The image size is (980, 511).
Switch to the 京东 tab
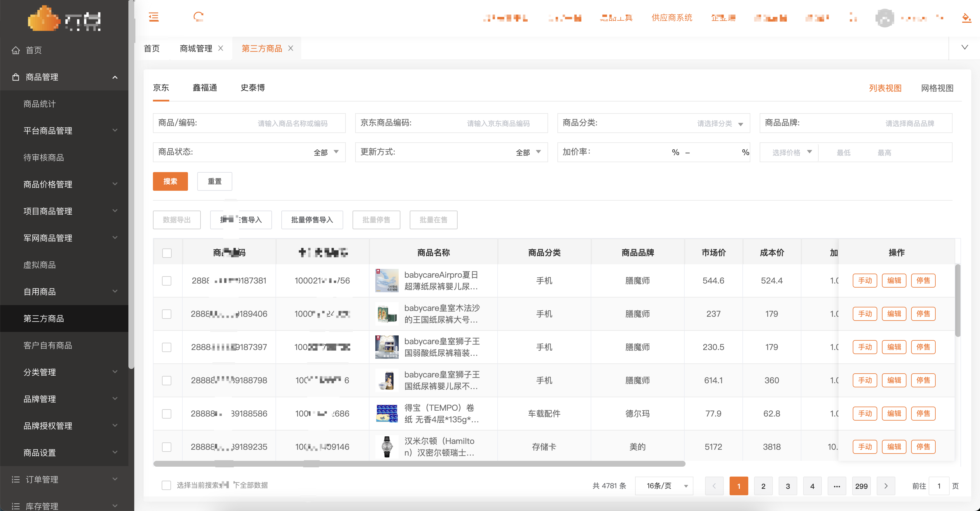161,88
